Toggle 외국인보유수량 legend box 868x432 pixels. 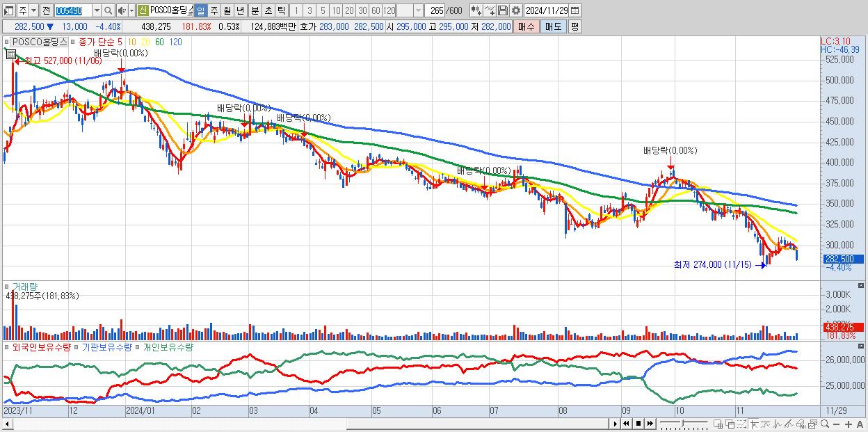coord(7,347)
